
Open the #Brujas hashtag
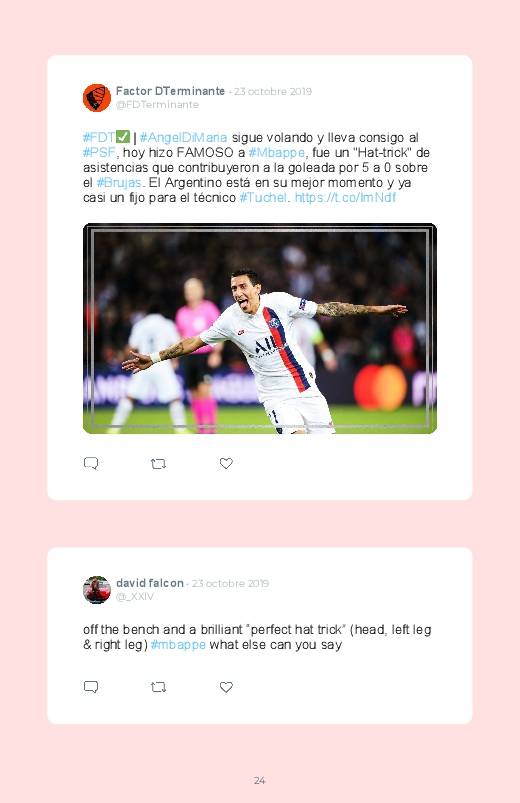[x=119, y=182]
